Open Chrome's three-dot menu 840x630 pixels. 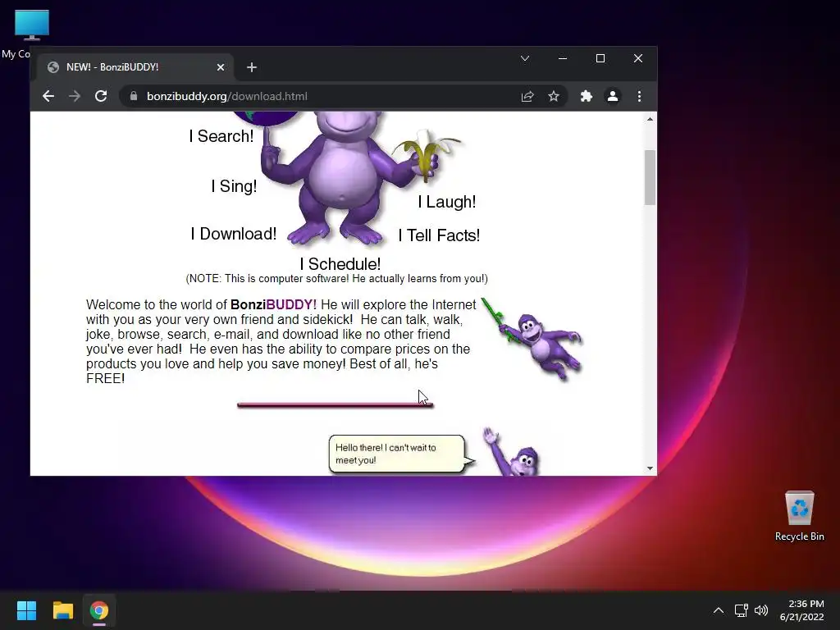pyautogui.click(x=639, y=97)
